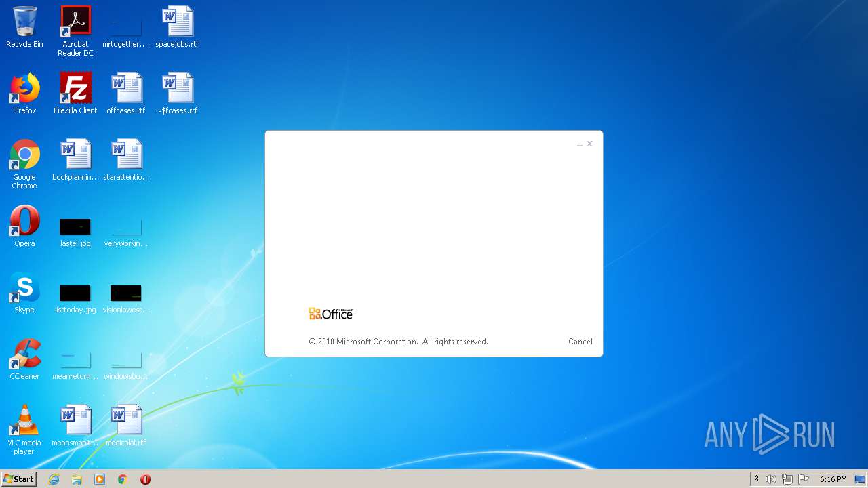Open FileZilla Client shortcut

(75, 94)
